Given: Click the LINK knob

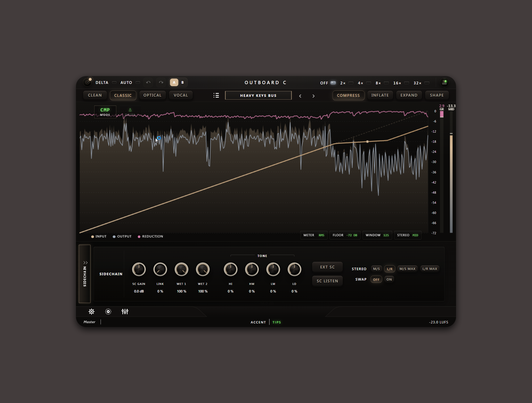Looking at the screenshot, I should (x=160, y=269).
